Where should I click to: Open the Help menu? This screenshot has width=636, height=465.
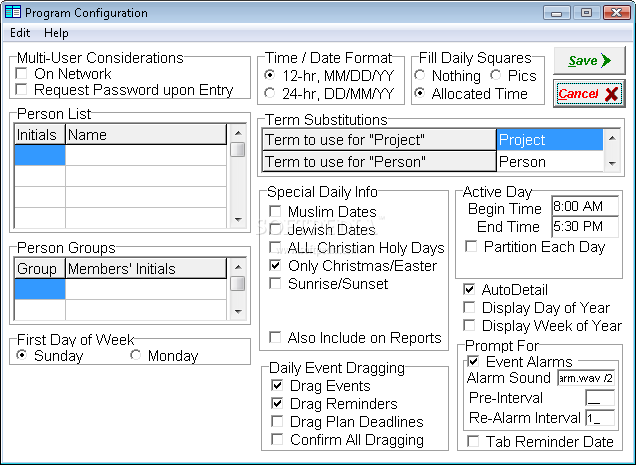pos(56,33)
